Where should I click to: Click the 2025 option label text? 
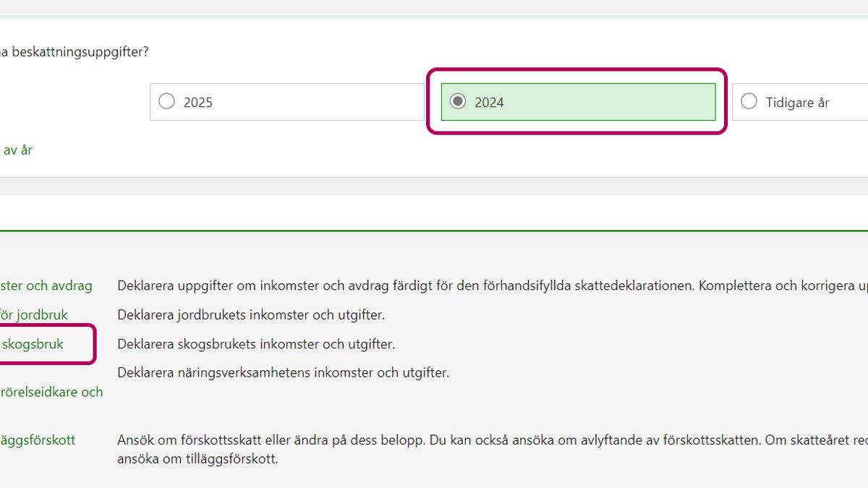(x=198, y=103)
